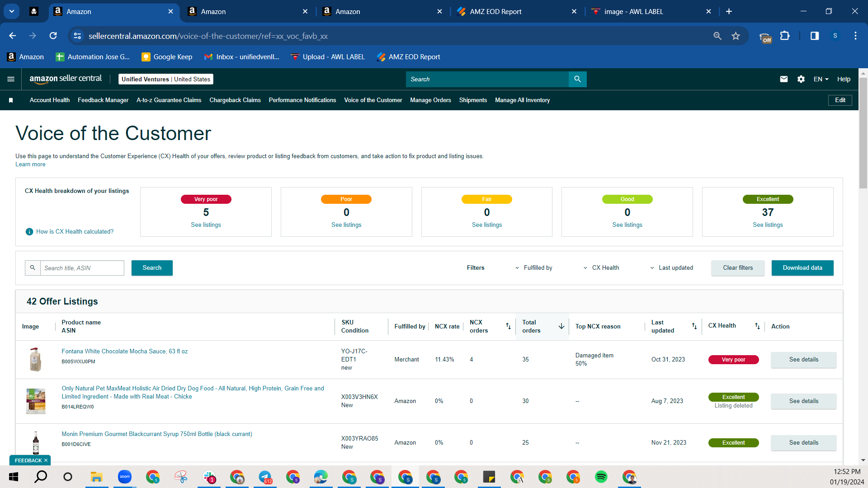Open Zoom from the taskbar
The image size is (868, 488).
pyautogui.click(x=125, y=477)
